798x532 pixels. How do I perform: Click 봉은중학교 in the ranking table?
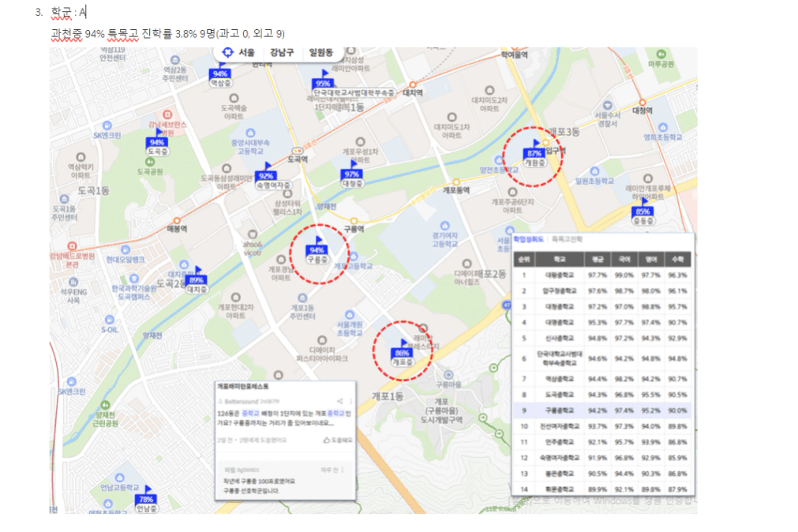click(x=560, y=474)
